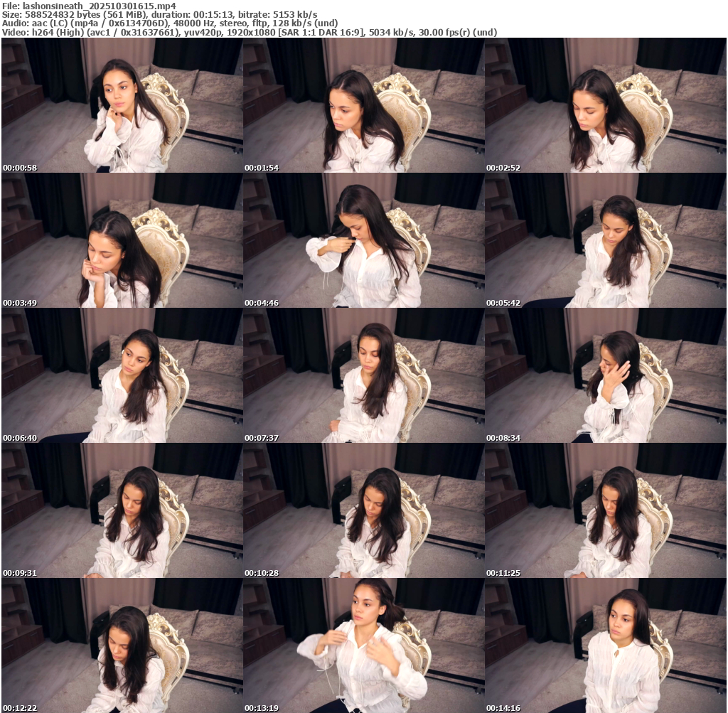Select the thumbnail frame at 00:07:37
Screen dimensions: 728x713
364,375
